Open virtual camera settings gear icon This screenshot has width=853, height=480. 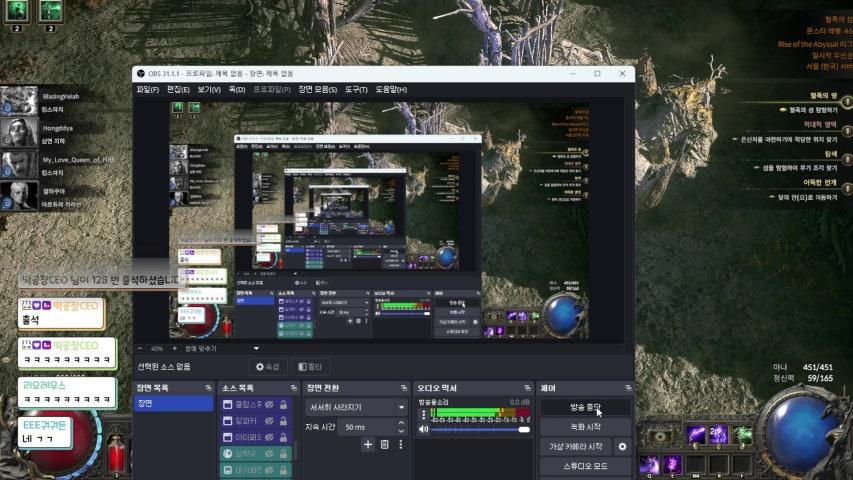click(622, 447)
